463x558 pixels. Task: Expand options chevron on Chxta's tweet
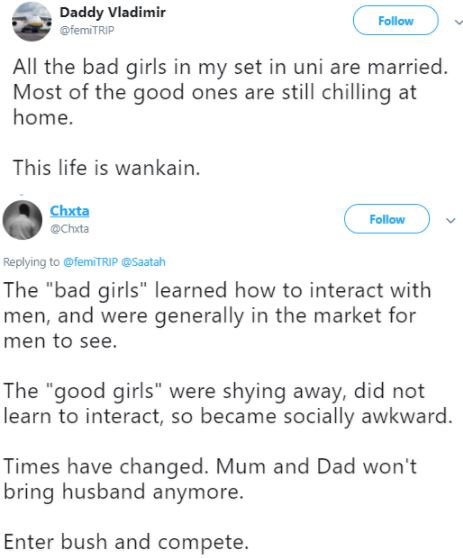(x=451, y=221)
